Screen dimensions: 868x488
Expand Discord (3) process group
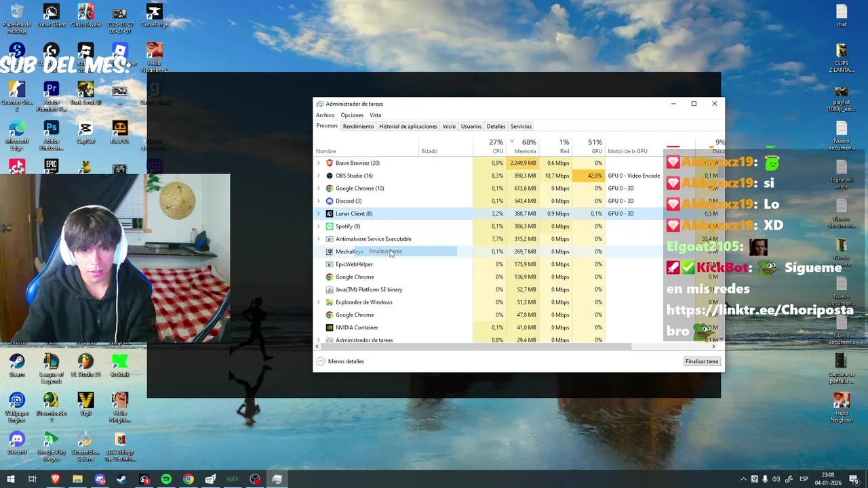[x=318, y=201]
